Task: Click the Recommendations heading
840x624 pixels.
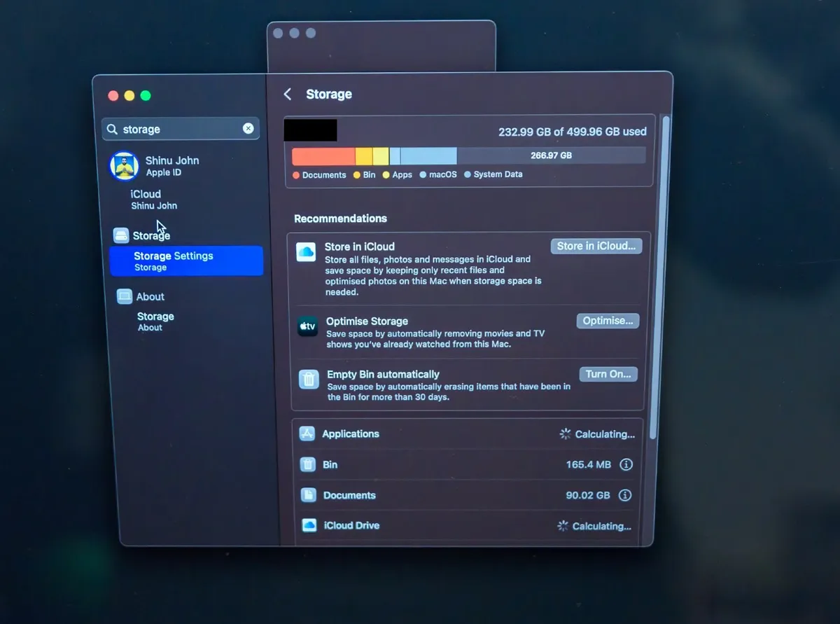Action: click(x=340, y=219)
